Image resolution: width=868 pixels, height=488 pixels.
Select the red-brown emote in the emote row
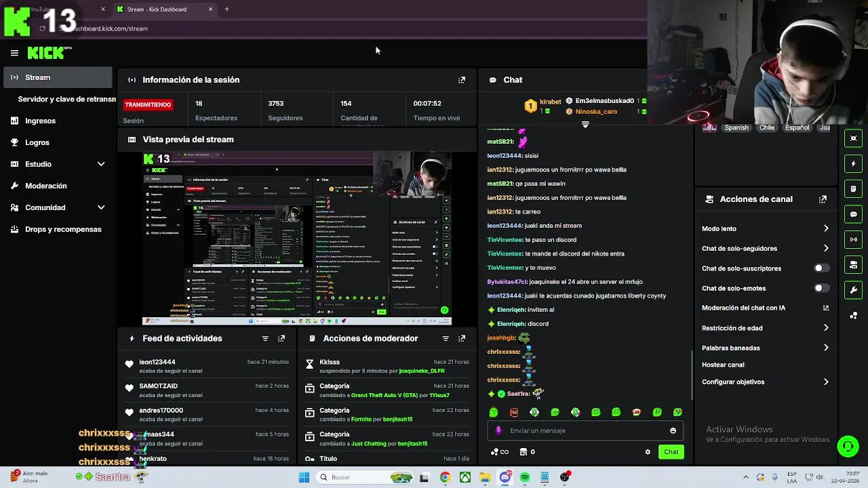pyautogui.click(x=514, y=412)
